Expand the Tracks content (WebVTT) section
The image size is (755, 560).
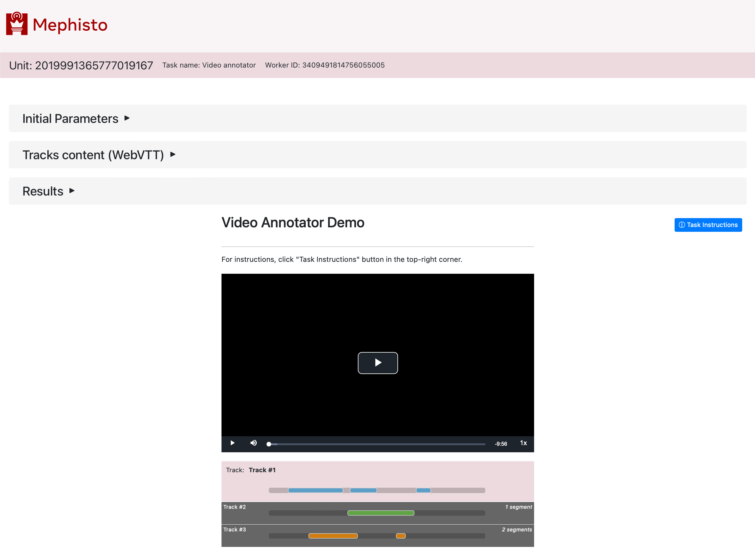click(x=377, y=154)
